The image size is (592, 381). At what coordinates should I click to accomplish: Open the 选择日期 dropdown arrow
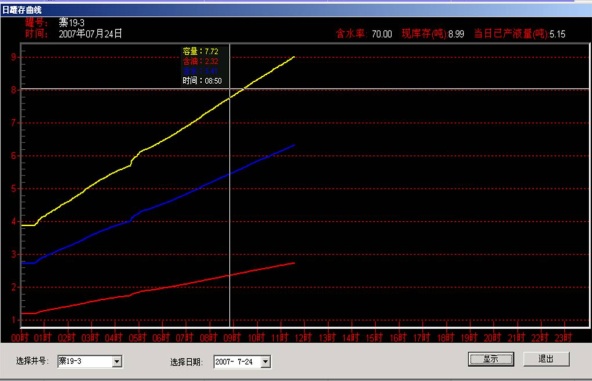pyautogui.click(x=265, y=362)
